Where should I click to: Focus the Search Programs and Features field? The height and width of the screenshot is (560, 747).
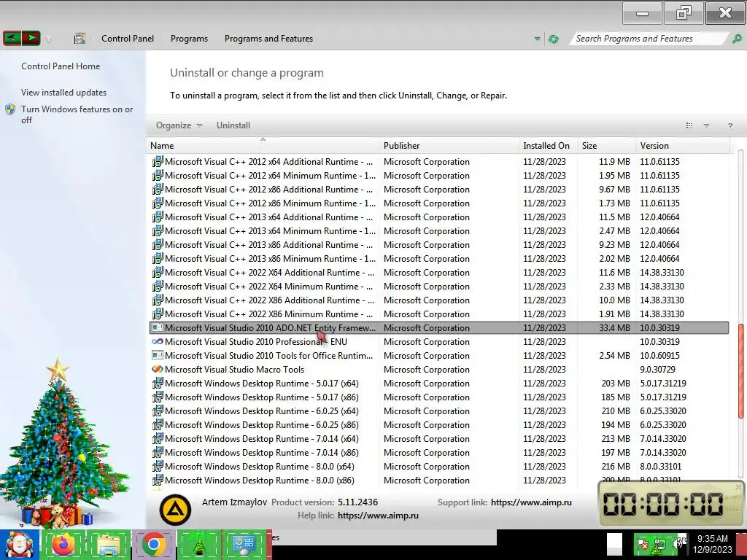tap(648, 39)
